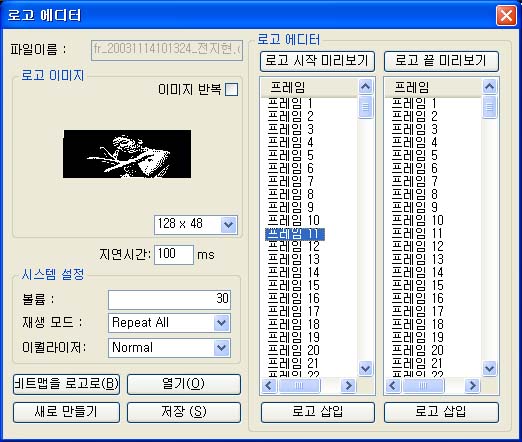The image size is (522, 442).
Task: Select 프레임 15 in the right list
Action: point(418,285)
